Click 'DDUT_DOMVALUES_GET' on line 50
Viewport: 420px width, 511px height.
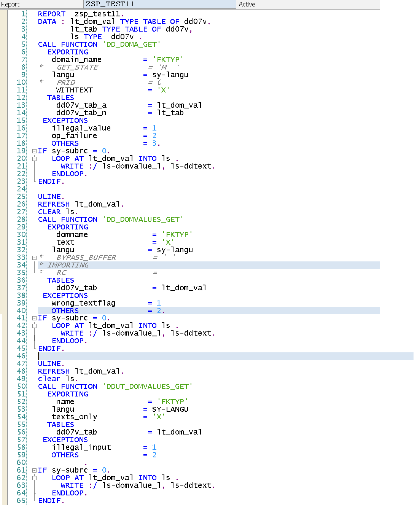[146, 386]
